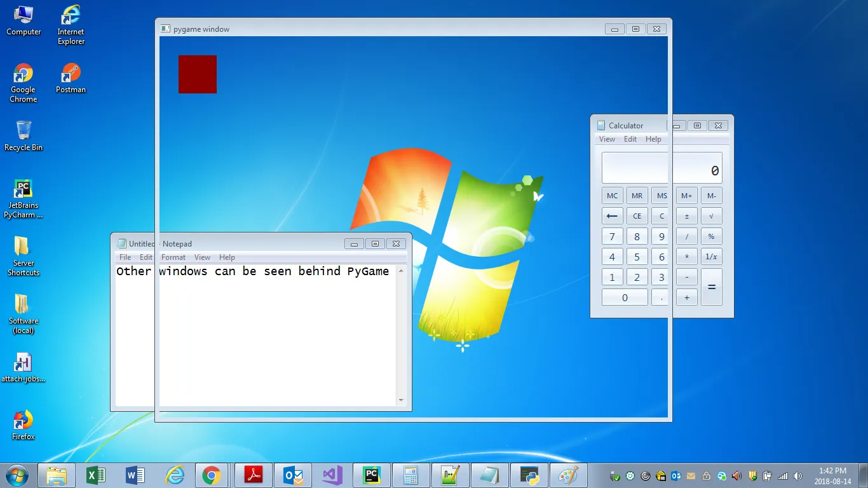
Task: Click the minus key in Calculator
Action: 687,277
